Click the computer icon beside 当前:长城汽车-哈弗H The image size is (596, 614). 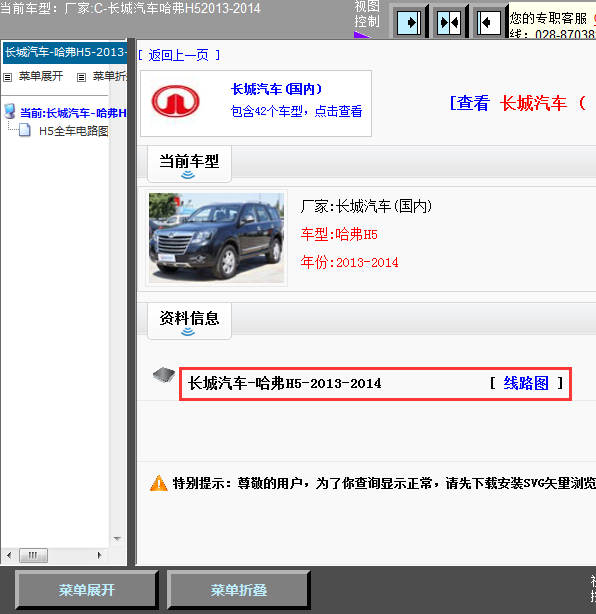[9, 112]
